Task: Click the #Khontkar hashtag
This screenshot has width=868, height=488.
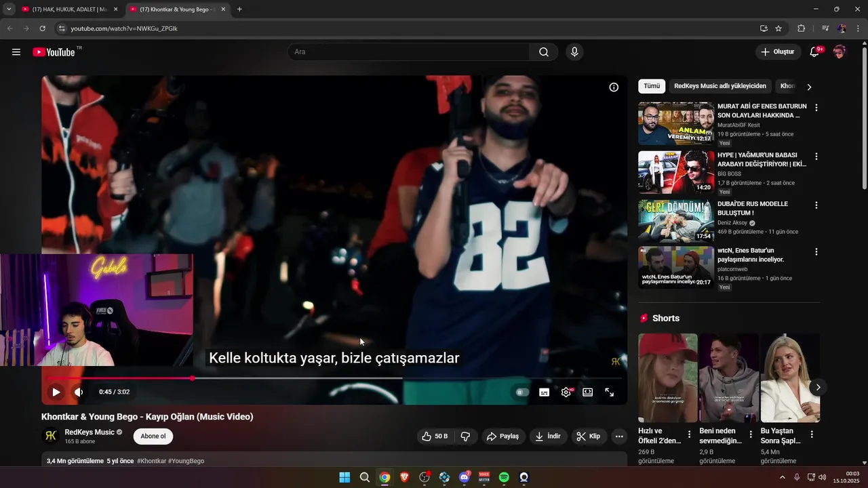Action: pos(151,461)
